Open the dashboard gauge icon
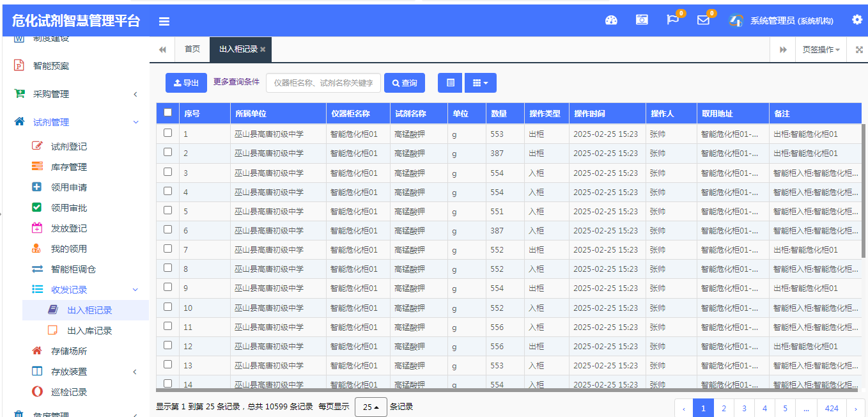Image resolution: width=868 pixels, height=417 pixels. coord(611,20)
